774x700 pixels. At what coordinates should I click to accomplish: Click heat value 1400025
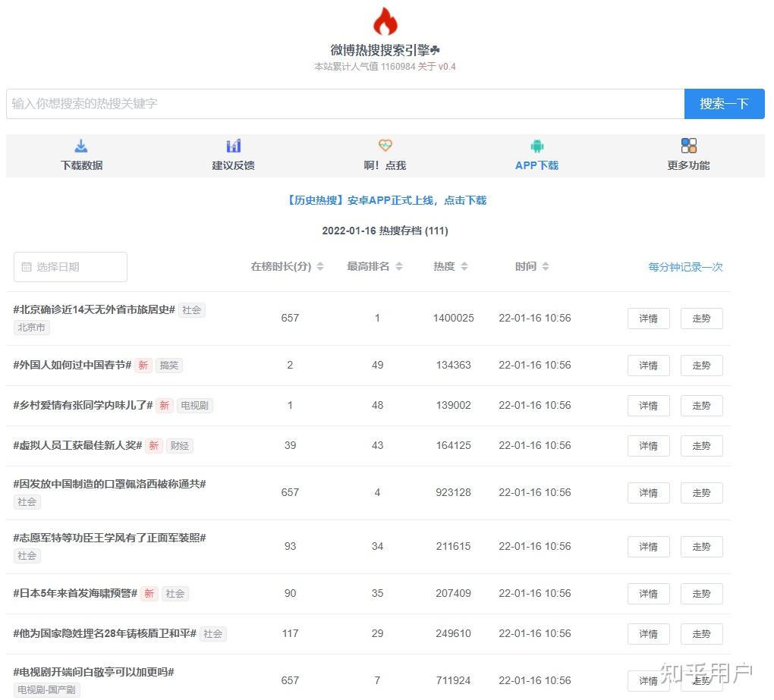(x=453, y=319)
